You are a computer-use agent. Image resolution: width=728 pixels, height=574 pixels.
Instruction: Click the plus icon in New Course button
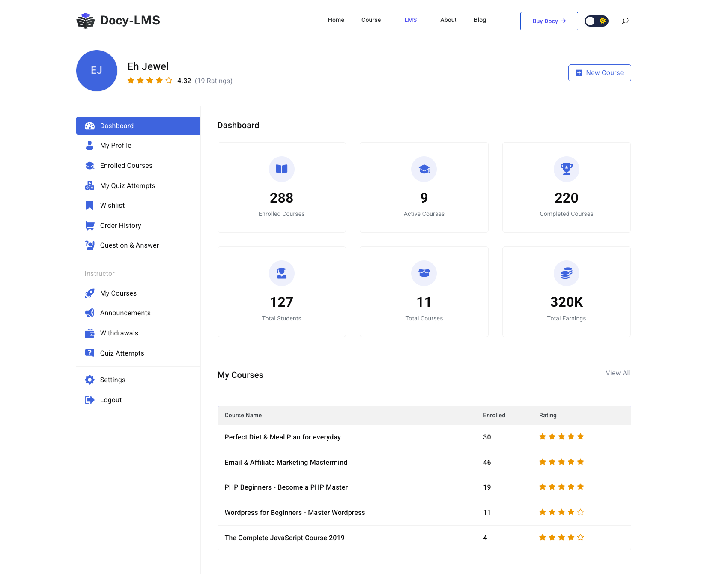click(x=579, y=73)
